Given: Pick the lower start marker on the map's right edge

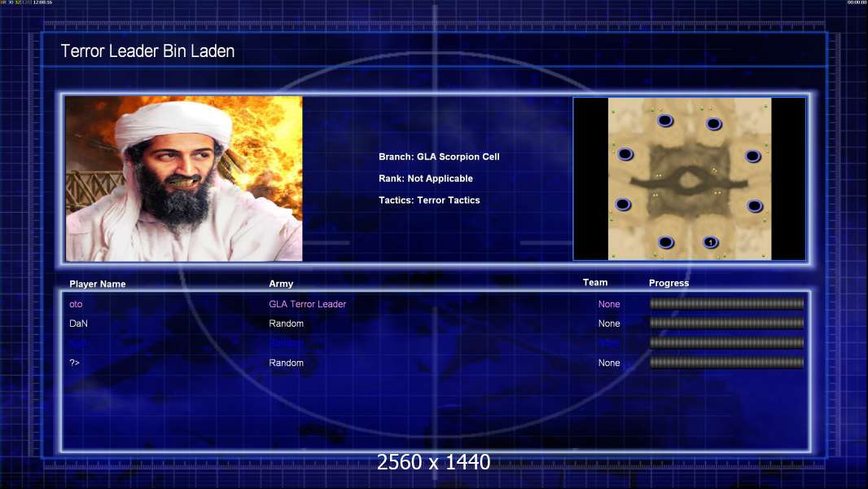Looking at the screenshot, I should coord(755,206).
